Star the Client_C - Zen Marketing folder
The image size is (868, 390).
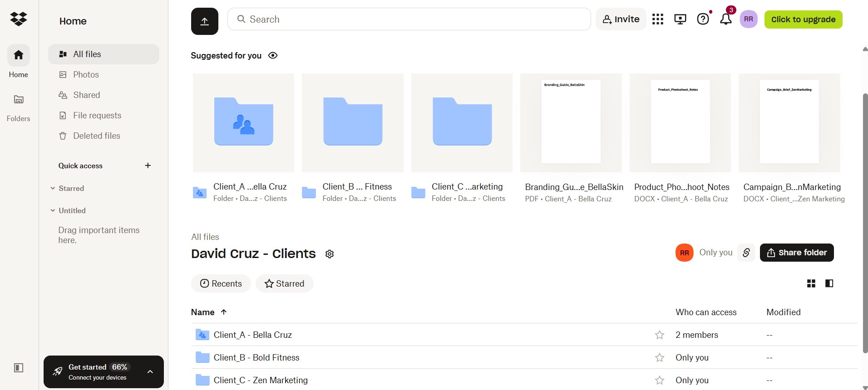point(660,380)
